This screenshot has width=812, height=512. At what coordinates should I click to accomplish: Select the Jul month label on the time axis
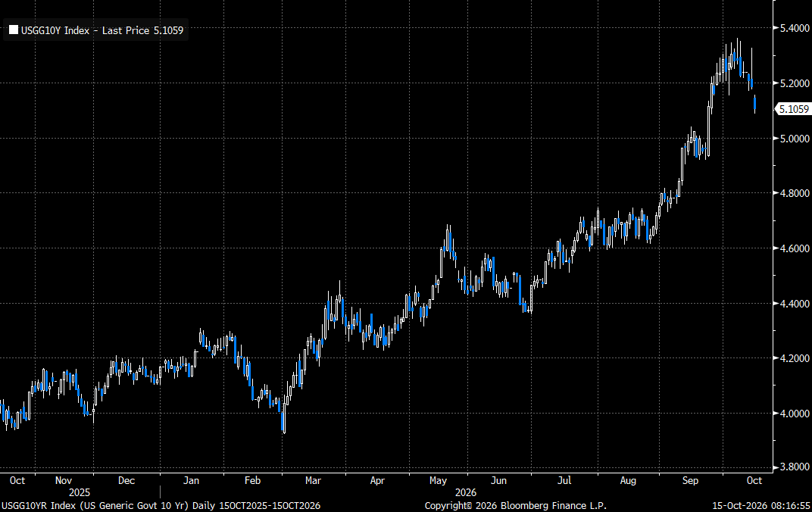(x=564, y=480)
